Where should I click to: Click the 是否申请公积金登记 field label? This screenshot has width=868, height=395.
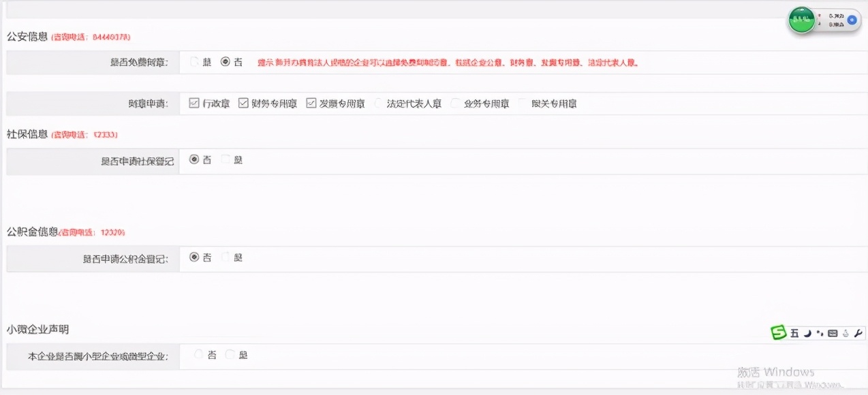click(x=126, y=259)
